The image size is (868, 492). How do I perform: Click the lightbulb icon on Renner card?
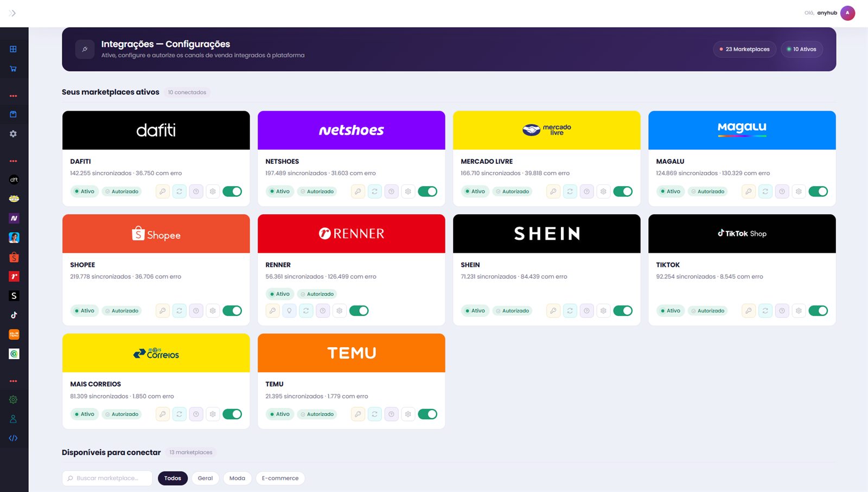click(290, 311)
